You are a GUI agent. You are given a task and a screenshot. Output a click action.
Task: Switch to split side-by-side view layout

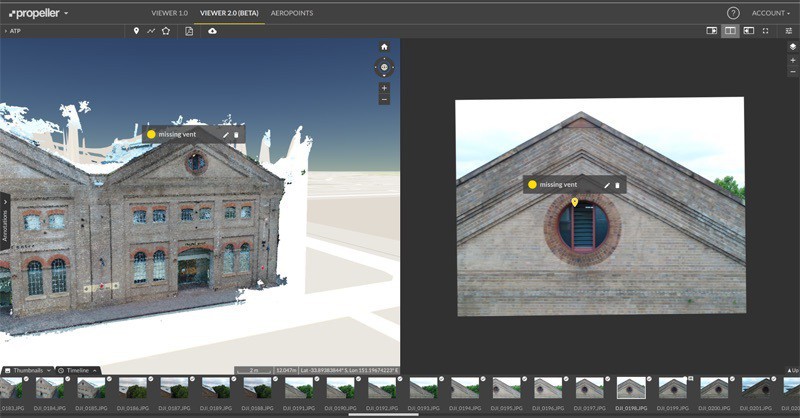tap(730, 31)
